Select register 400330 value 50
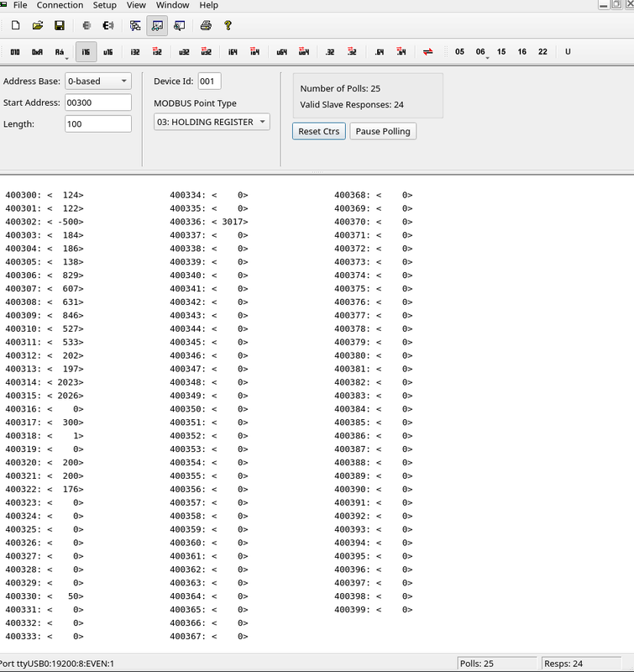The image size is (634, 672). tap(45, 596)
